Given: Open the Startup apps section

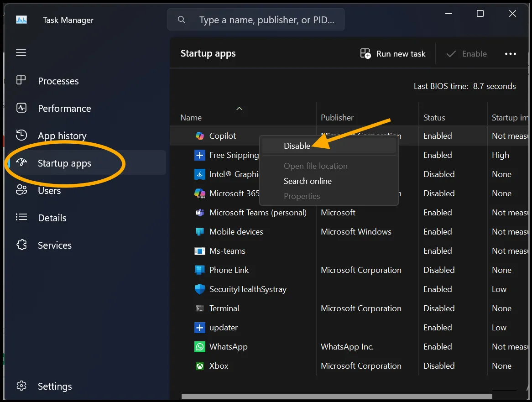Looking at the screenshot, I should tap(64, 162).
